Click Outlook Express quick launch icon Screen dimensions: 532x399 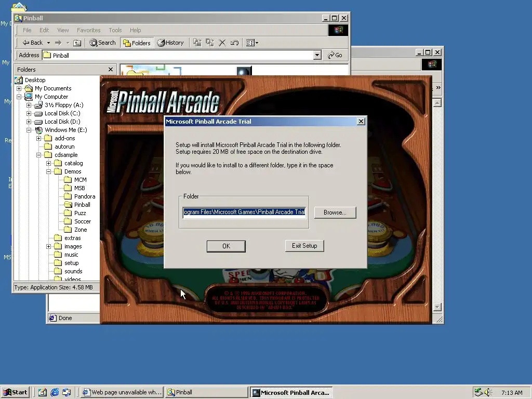[x=66, y=392]
